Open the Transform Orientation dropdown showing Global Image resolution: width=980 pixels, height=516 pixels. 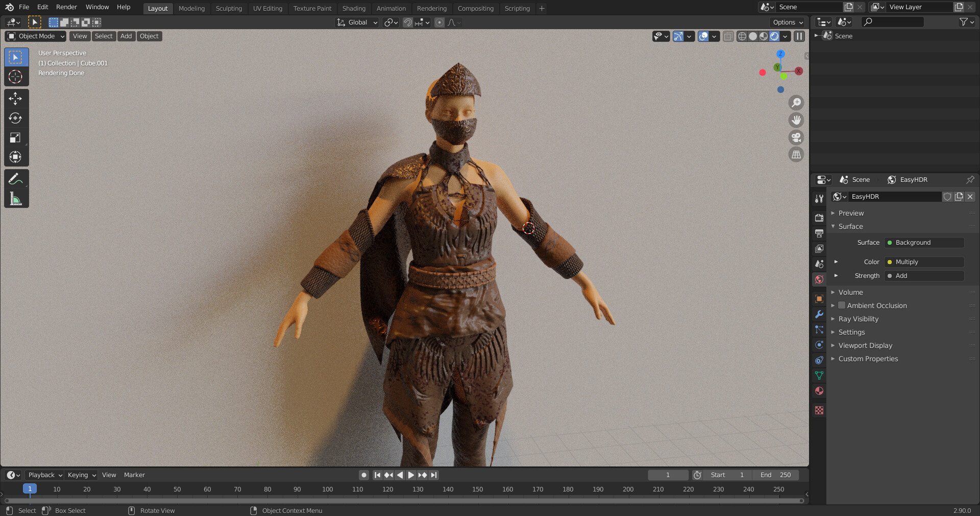[x=356, y=22]
